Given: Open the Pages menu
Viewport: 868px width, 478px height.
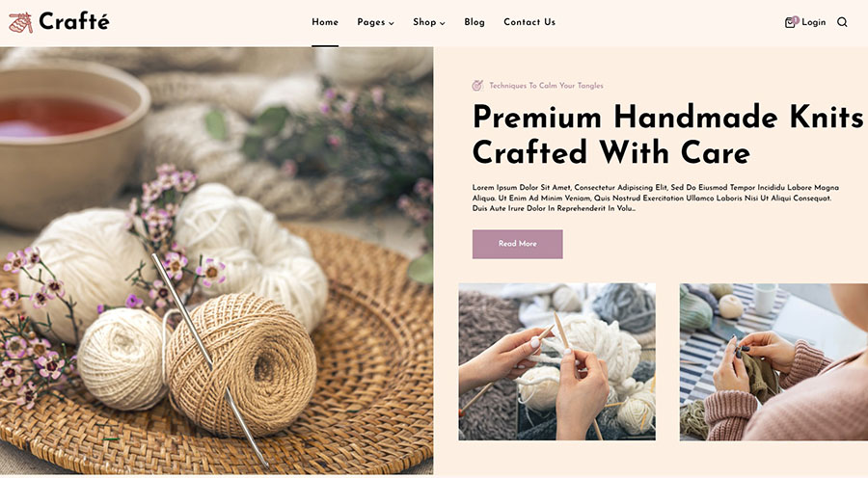Looking at the screenshot, I should pyautogui.click(x=375, y=22).
